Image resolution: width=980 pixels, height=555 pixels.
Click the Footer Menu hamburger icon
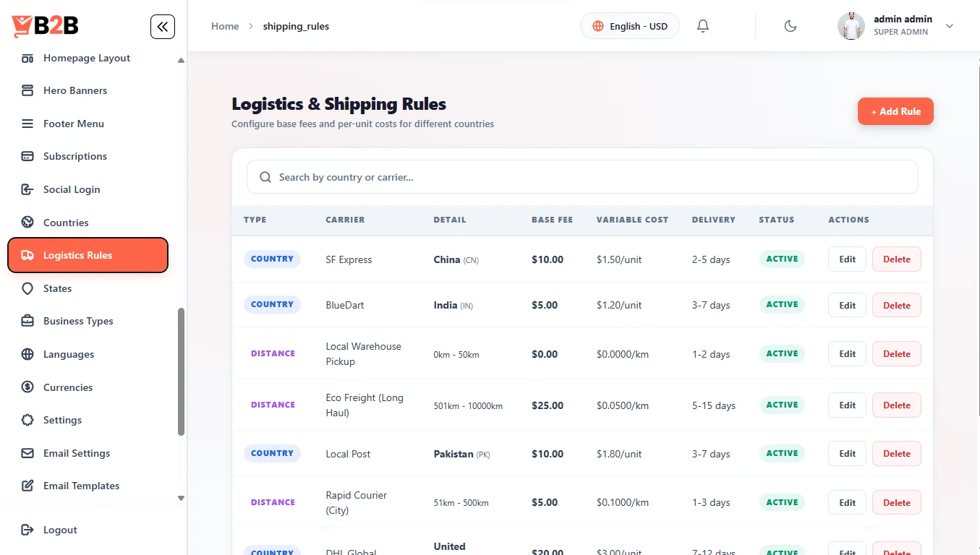point(27,124)
